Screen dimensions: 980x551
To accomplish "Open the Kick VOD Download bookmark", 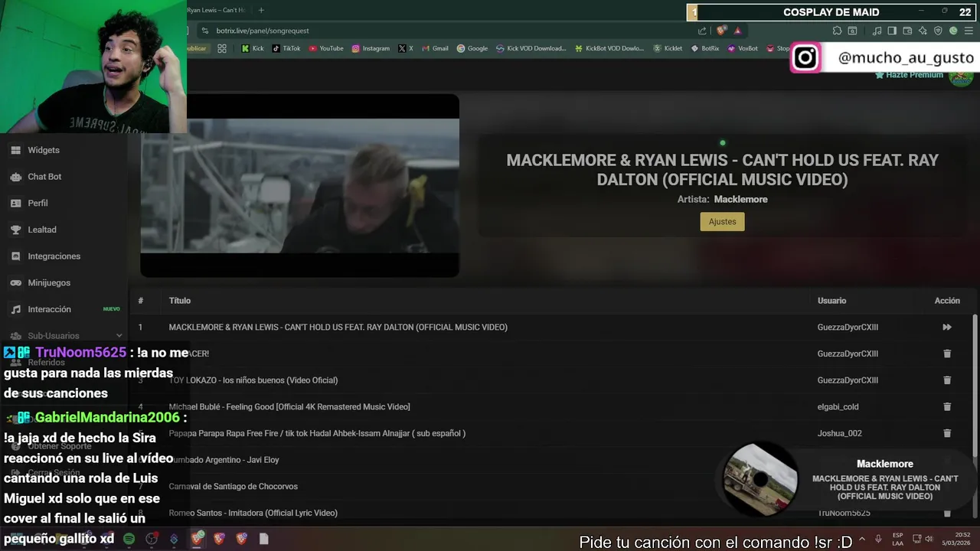I will pyautogui.click(x=531, y=48).
